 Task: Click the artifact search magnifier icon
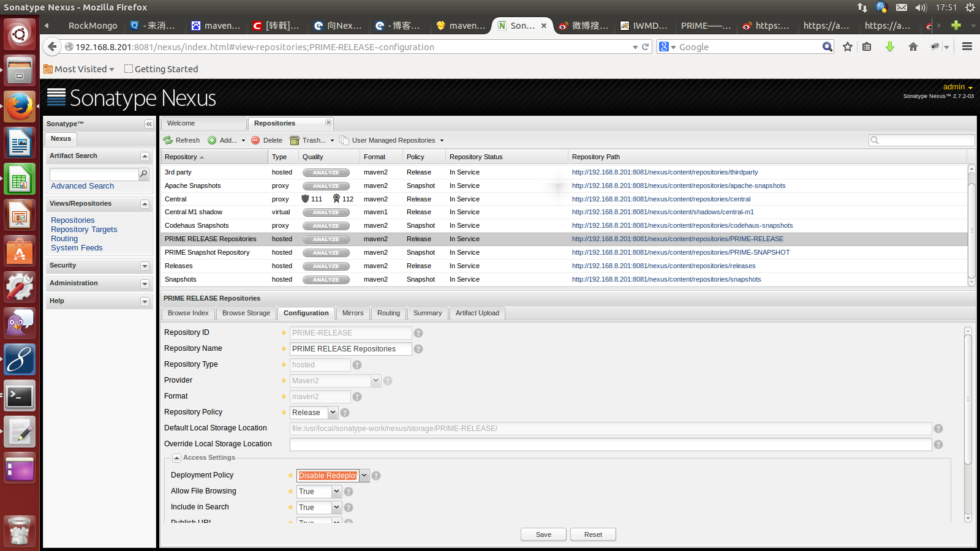click(x=144, y=174)
